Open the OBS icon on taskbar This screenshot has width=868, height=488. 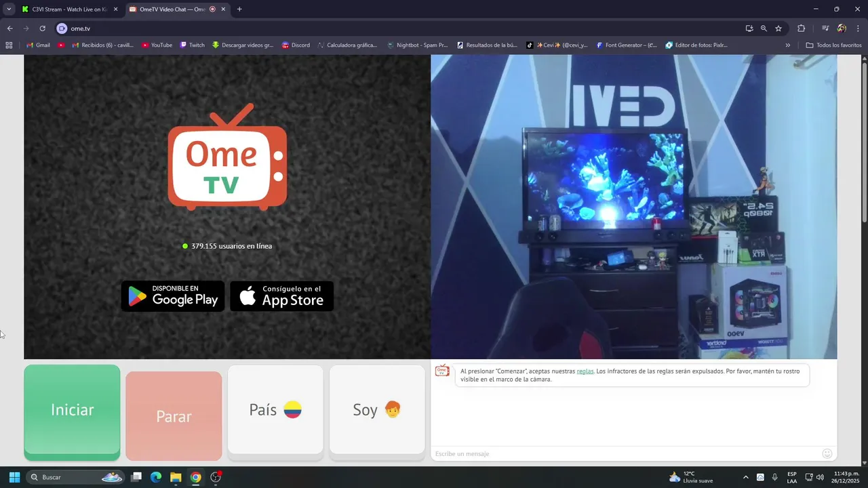click(x=216, y=477)
